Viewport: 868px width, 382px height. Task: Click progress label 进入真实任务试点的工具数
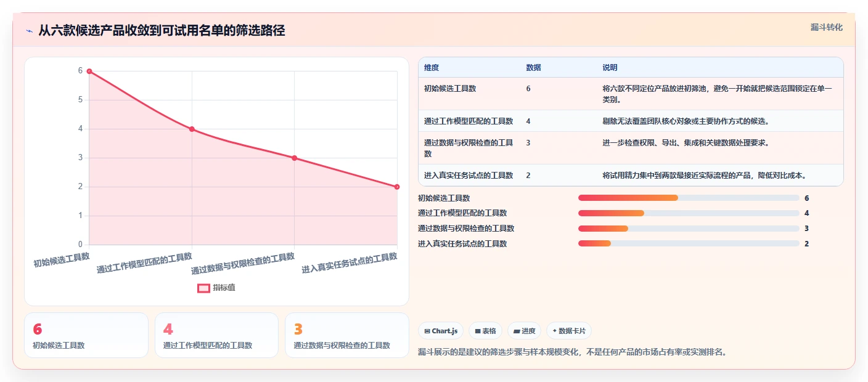coord(462,244)
